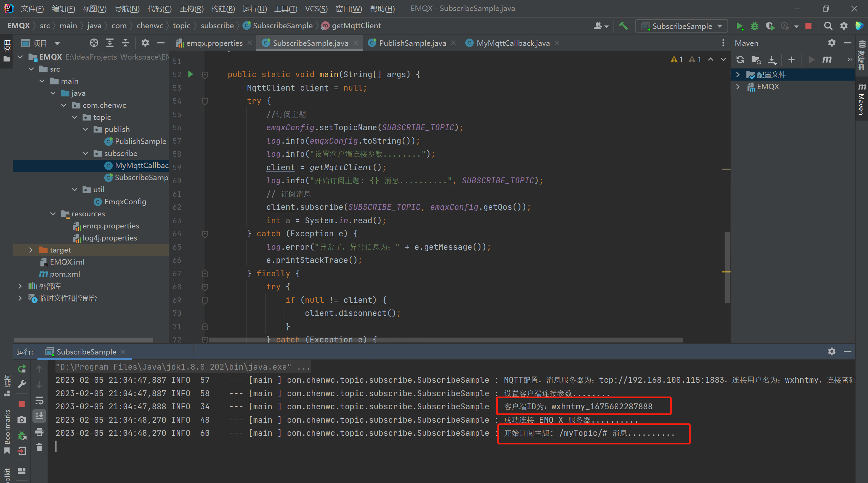Run main method gutter arrow at line 52
This screenshot has width=868, height=483.
[190, 74]
